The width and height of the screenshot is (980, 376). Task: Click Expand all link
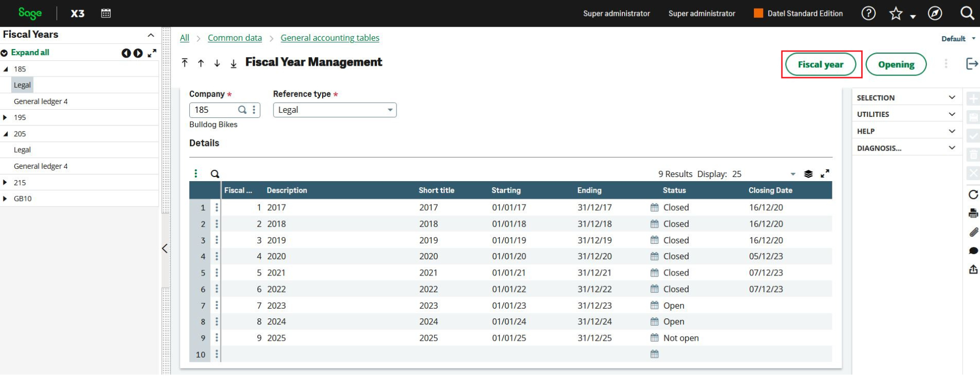pyautogui.click(x=30, y=53)
